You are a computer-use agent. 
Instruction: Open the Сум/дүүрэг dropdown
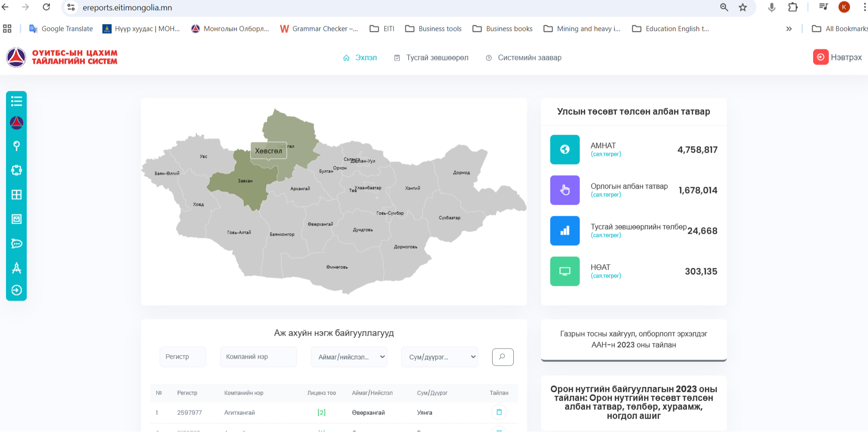click(439, 356)
